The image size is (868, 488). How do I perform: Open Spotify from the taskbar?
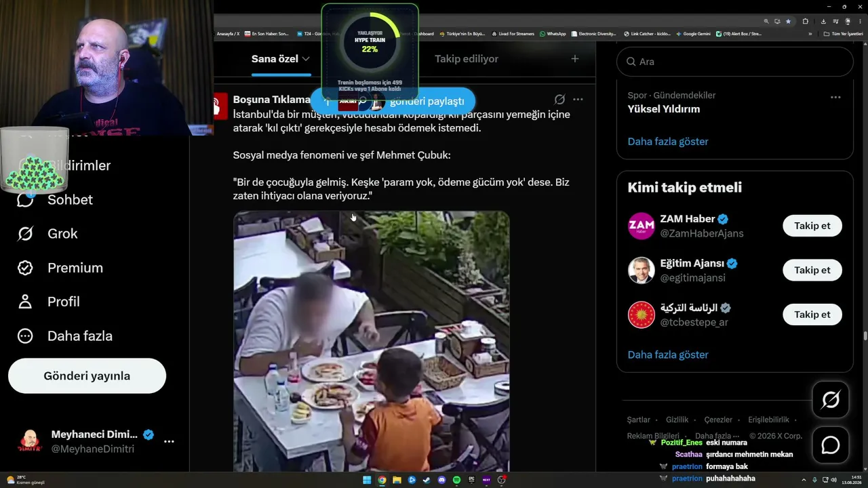coord(456,480)
